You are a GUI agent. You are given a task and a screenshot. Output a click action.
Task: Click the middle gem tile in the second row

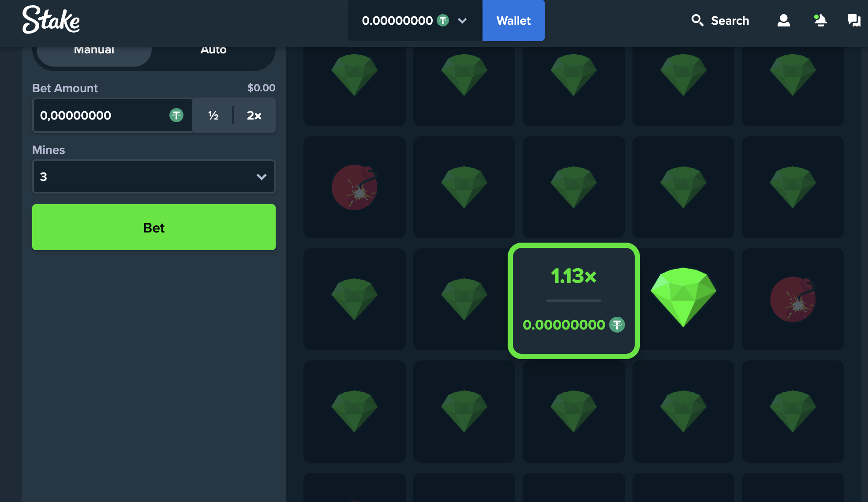[573, 187]
